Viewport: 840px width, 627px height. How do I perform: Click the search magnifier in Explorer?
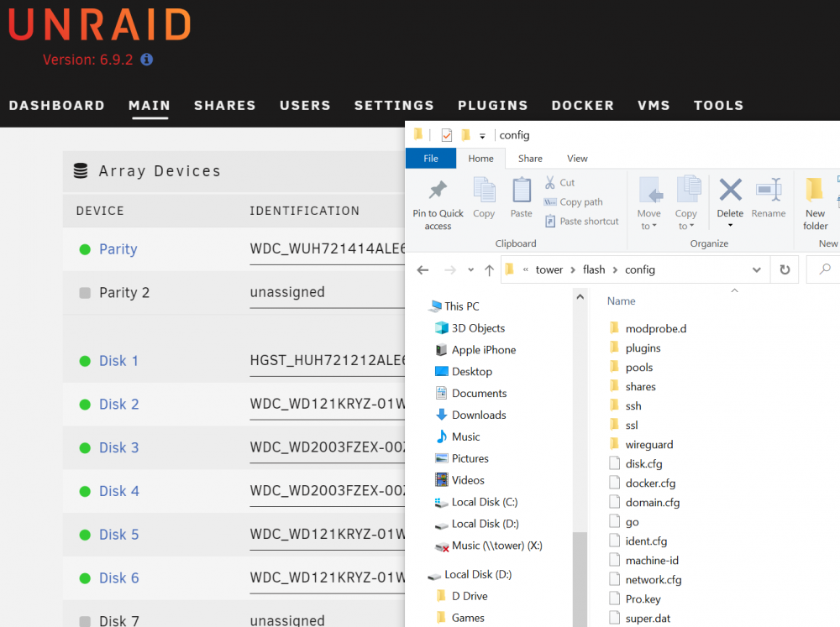[x=825, y=269]
